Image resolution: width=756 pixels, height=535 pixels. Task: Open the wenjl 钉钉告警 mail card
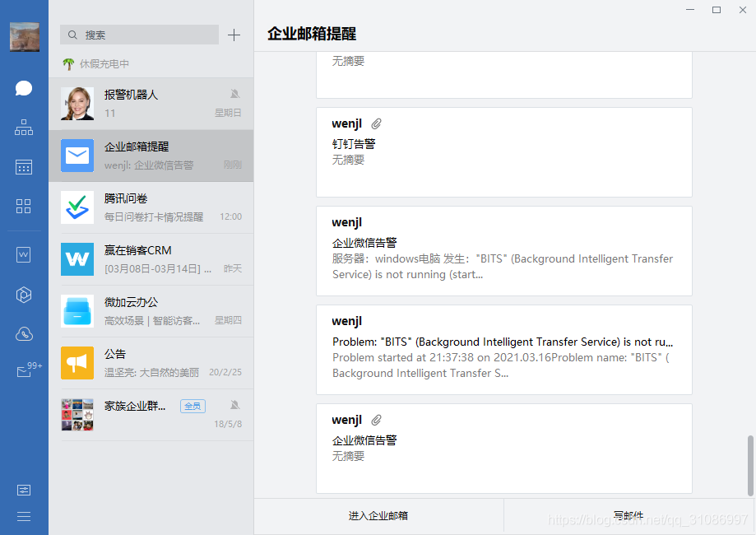503,152
